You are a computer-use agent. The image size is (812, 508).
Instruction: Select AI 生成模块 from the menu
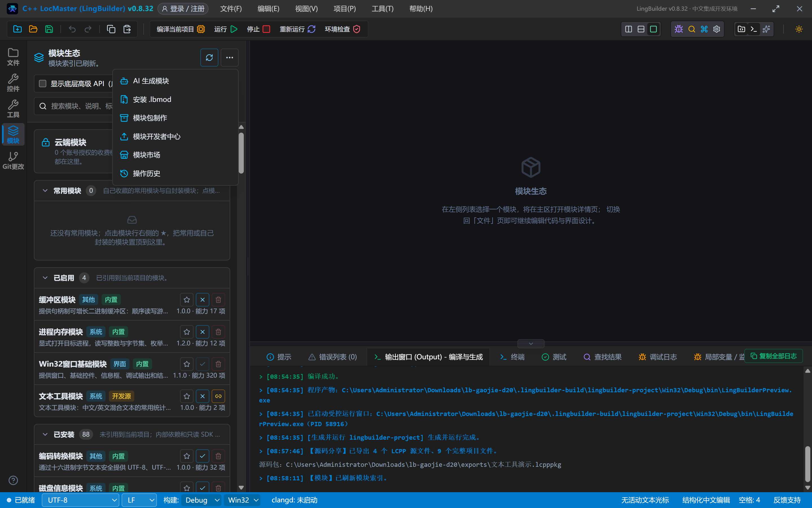pyautogui.click(x=175, y=81)
